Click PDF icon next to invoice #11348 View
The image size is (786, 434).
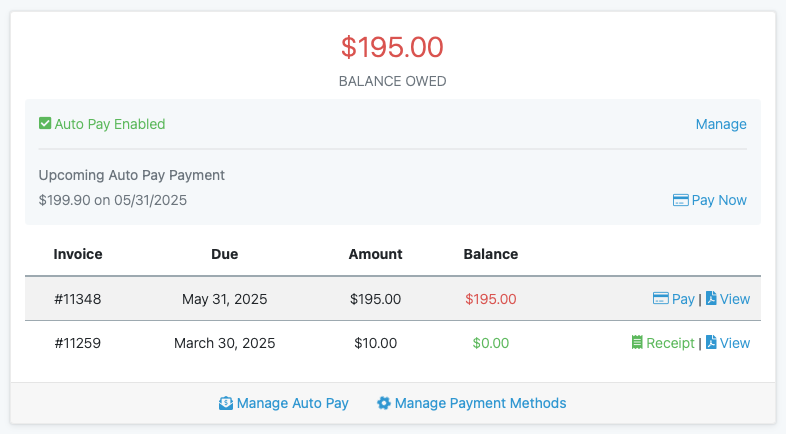(711, 298)
